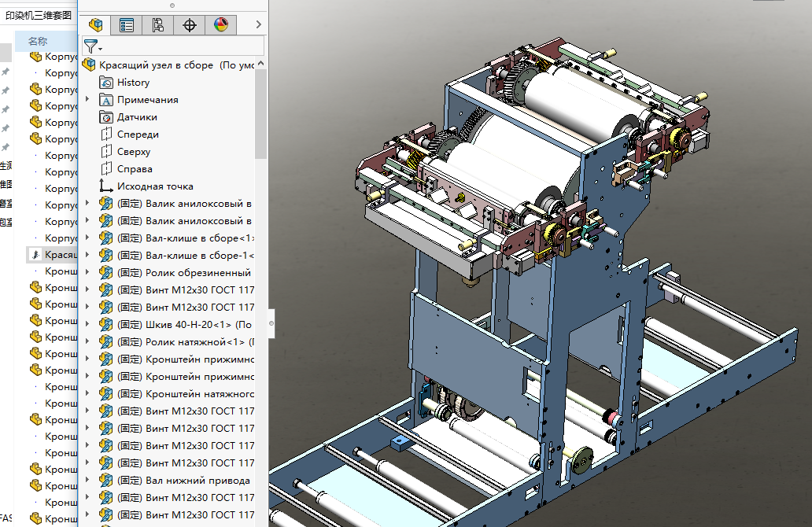Switch to the PropertyManager tab
Viewport: 812px width, 527px height.
(x=127, y=25)
